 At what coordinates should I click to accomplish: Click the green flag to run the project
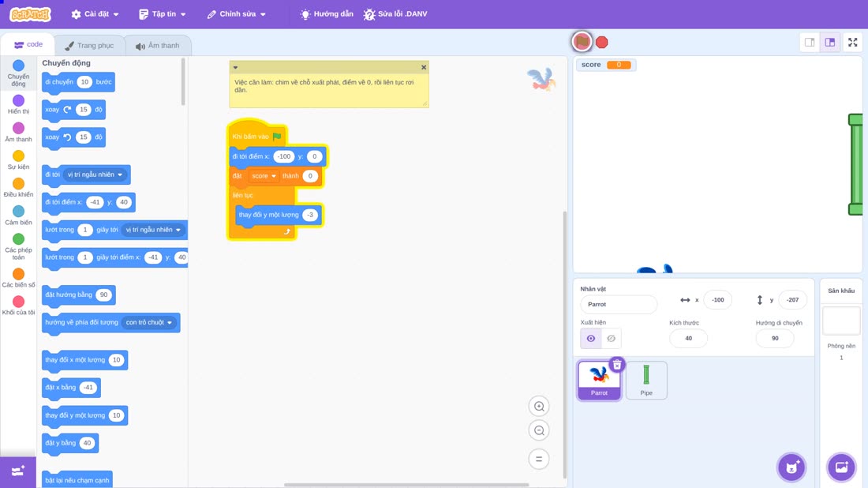point(582,42)
